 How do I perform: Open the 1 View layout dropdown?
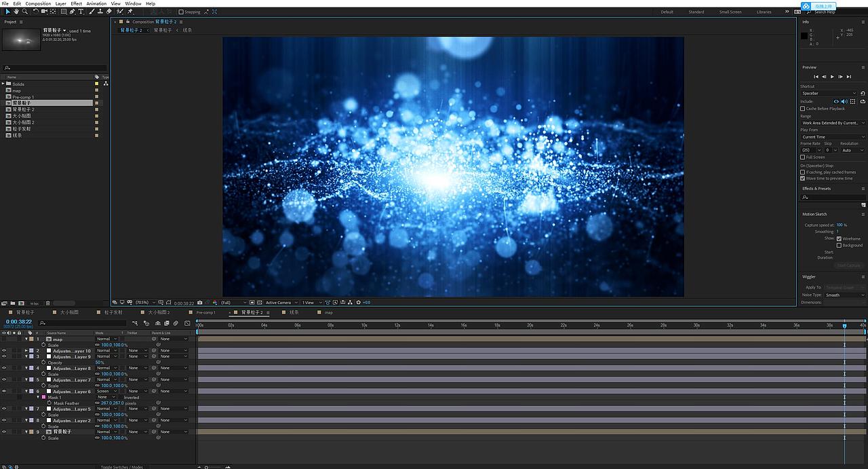coord(313,303)
